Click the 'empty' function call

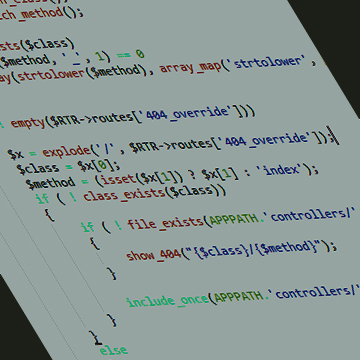(28, 123)
